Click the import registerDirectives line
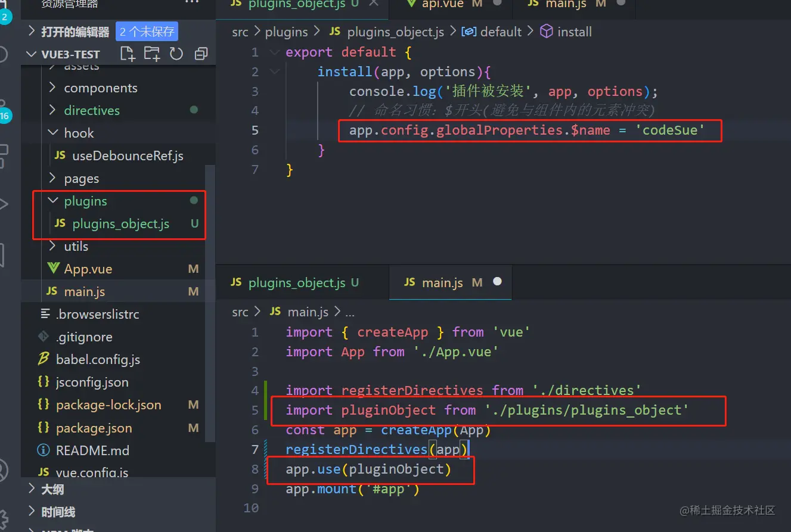 [463, 391]
